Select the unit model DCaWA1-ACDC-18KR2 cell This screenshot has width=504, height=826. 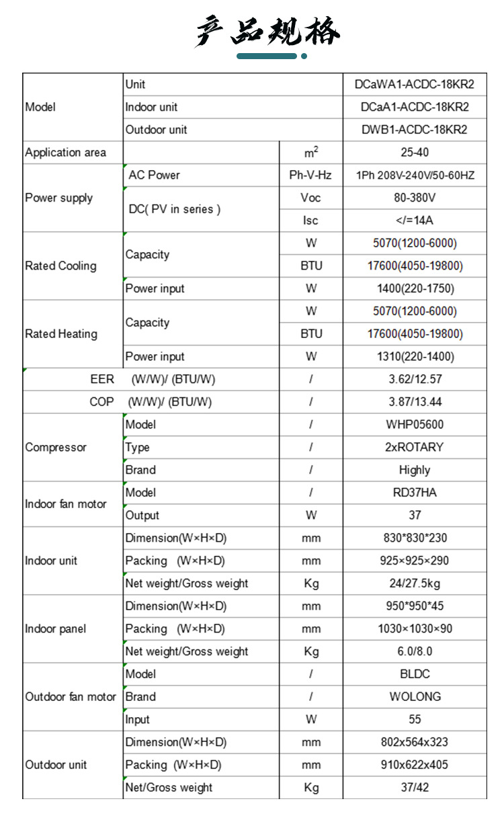415,85
